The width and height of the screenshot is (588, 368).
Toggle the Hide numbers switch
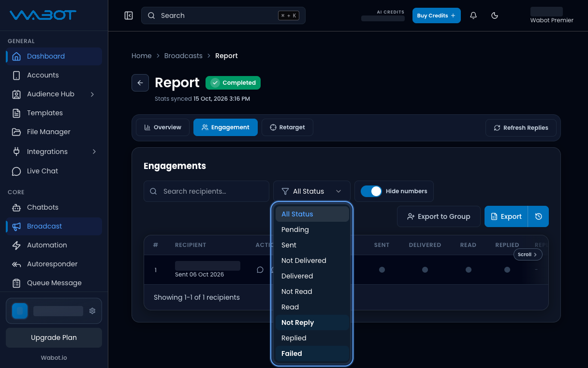(x=371, y=191)
